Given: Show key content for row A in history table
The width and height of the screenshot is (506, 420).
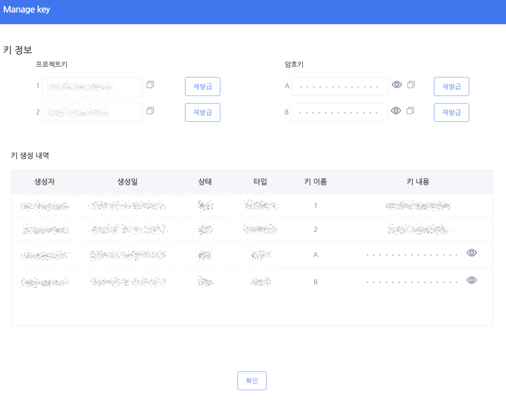Looking at the screenshot, I should (x=472, y=253).
